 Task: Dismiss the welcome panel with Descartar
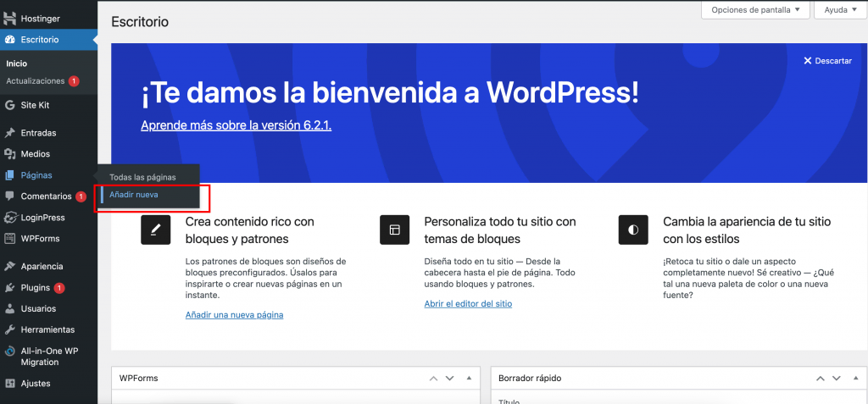tap(827, 61)
